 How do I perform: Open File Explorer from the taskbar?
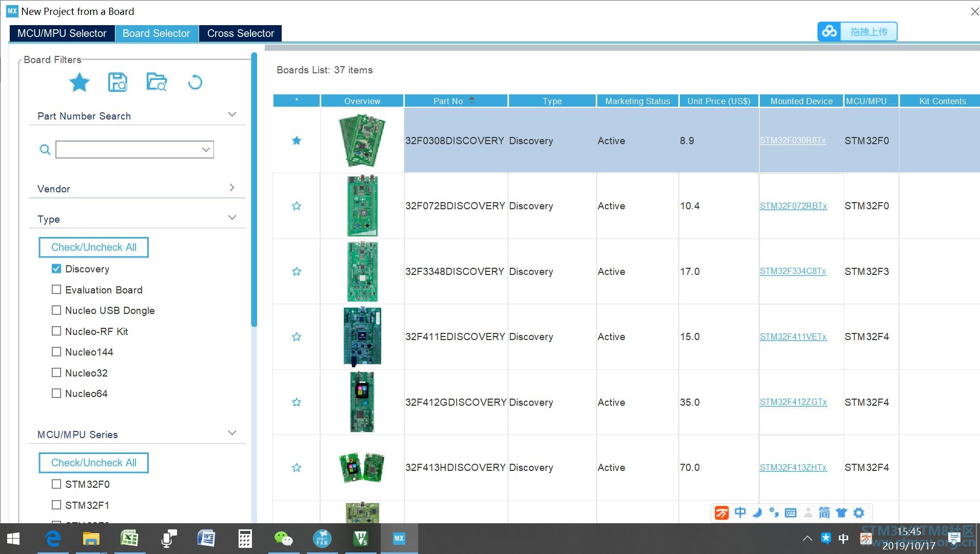click(91, 539)
